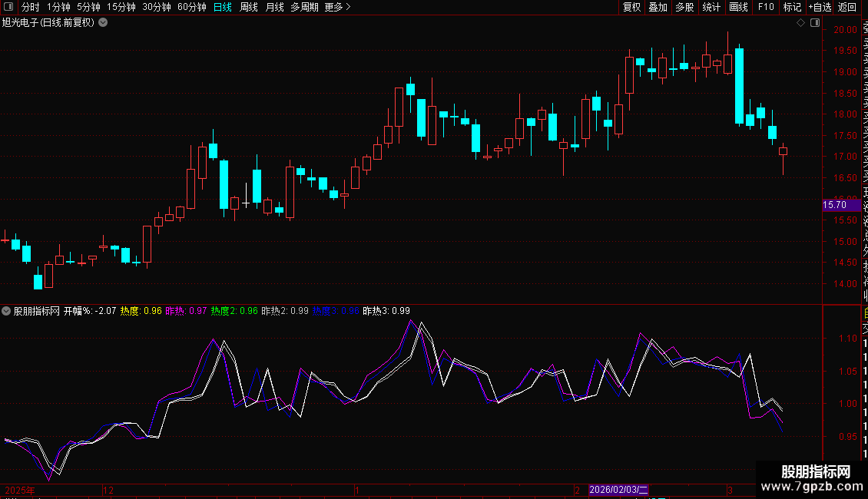The height and width of the screenshot is (499, 868).
Task: Click the 返回 back button
Action: click(847, 7)
